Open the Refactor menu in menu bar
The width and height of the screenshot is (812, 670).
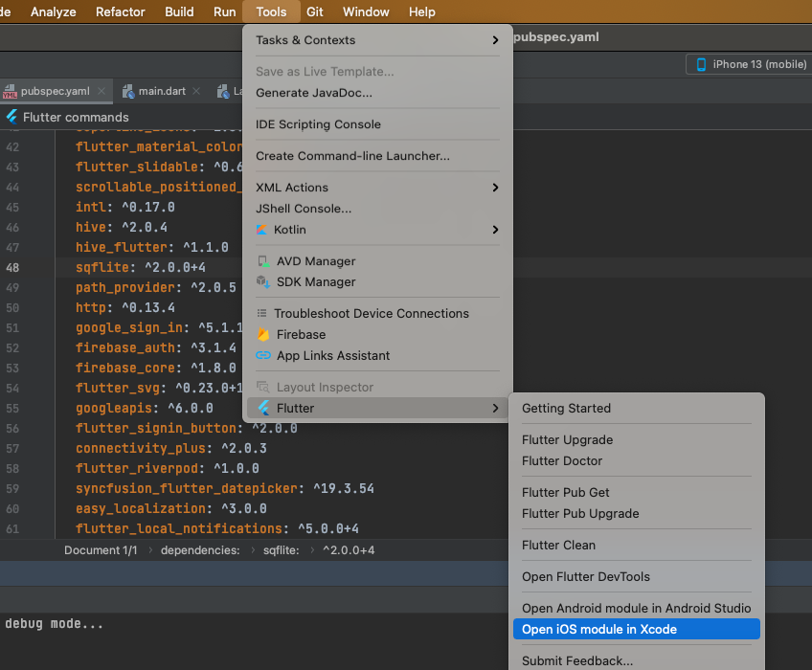tap(121, 11)
